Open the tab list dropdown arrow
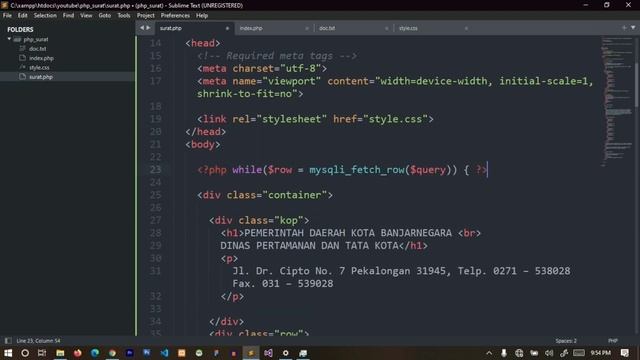 click(x=633, y=27)
